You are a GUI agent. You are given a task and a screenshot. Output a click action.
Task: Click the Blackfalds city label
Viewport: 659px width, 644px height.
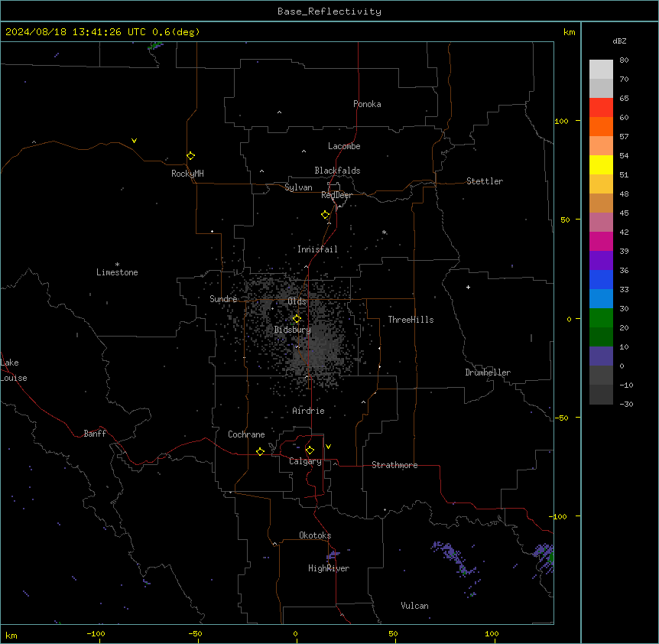pos(337,171)
